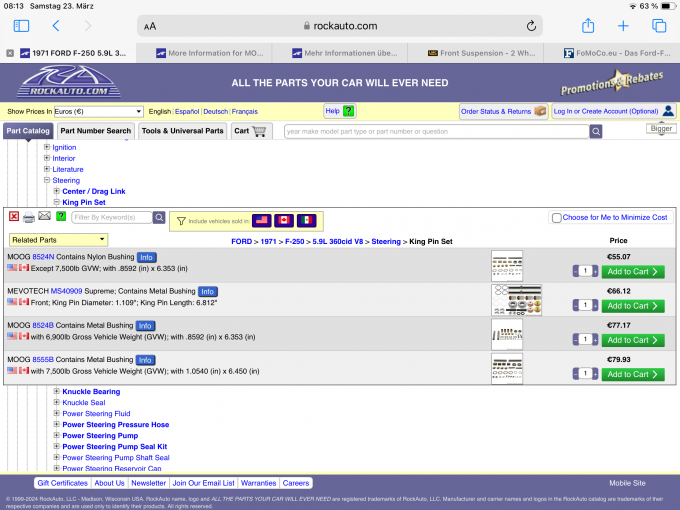Add MOOG 8555B to cart

coord(633,374)
